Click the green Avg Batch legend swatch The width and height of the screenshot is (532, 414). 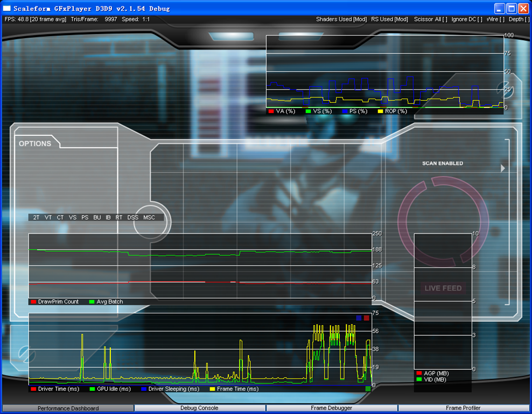point(92,301)
